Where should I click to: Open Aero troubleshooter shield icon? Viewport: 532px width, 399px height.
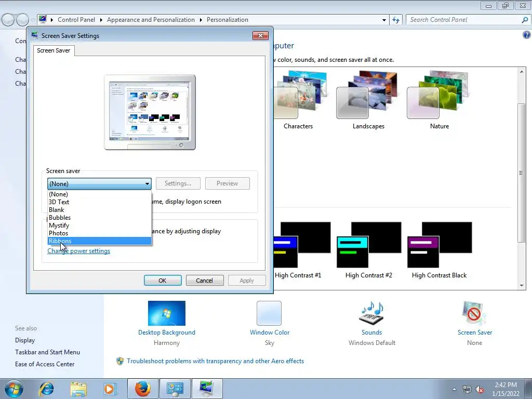click(120, 361)
